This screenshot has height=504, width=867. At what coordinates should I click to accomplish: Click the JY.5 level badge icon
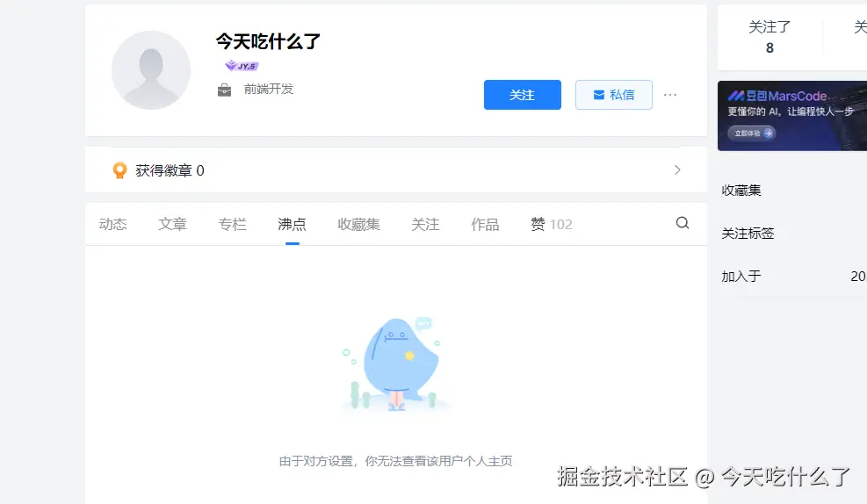[242, 66]
